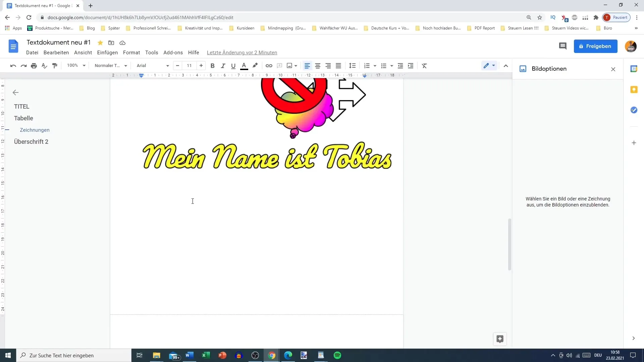This screenshot has height=362, width=644.
Task: Open the Tools menu
Action: pyautogui.click(x=152, y=53)
